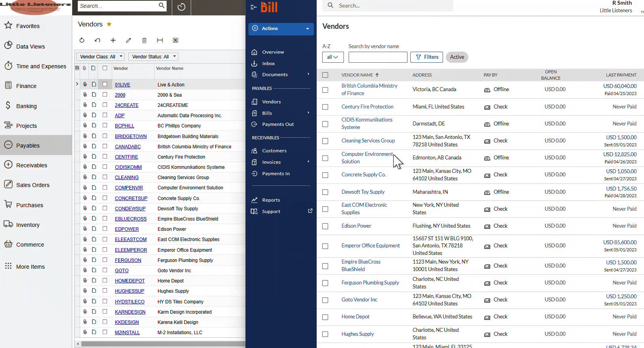The height and width of the screenshot is (348, 644).
Task: Click the Search by vendor name field
Action: [x=378, y=57]
